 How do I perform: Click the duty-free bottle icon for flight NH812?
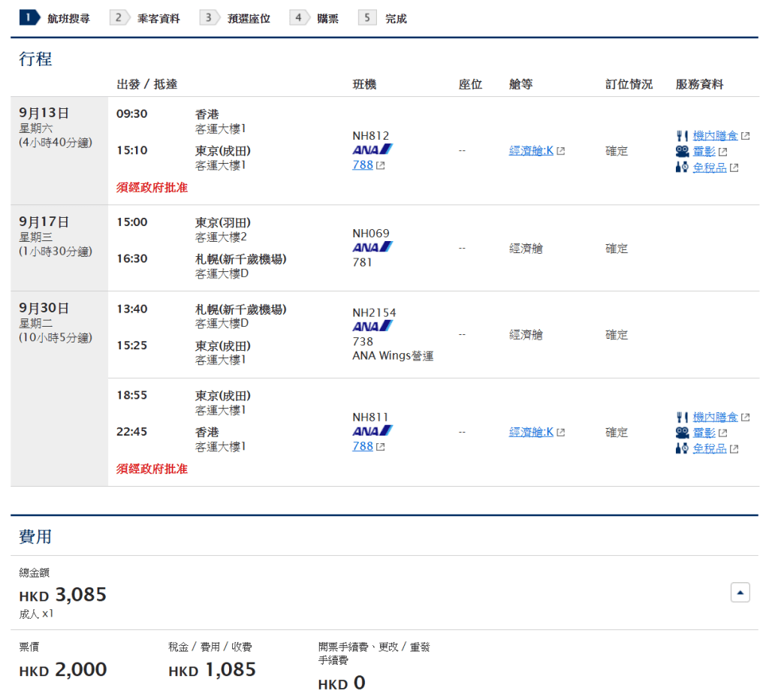click(682, 167)
